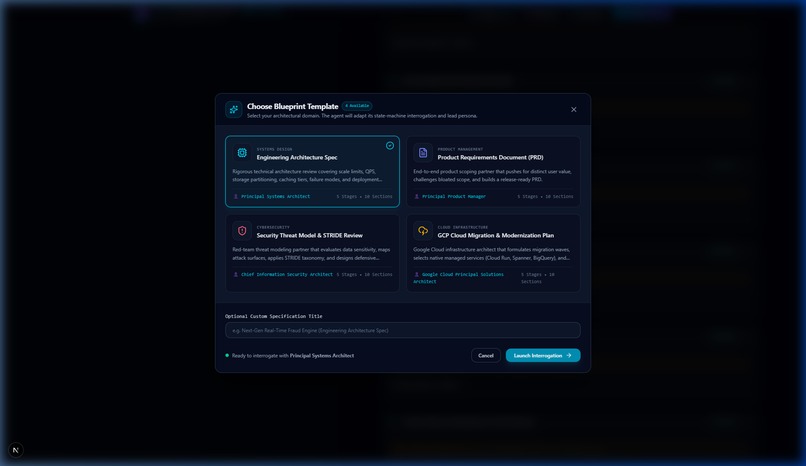Click the arrow icon on Launch Interrogation
The height and width of the screenshot is (466, 806).
coord(569,356)
